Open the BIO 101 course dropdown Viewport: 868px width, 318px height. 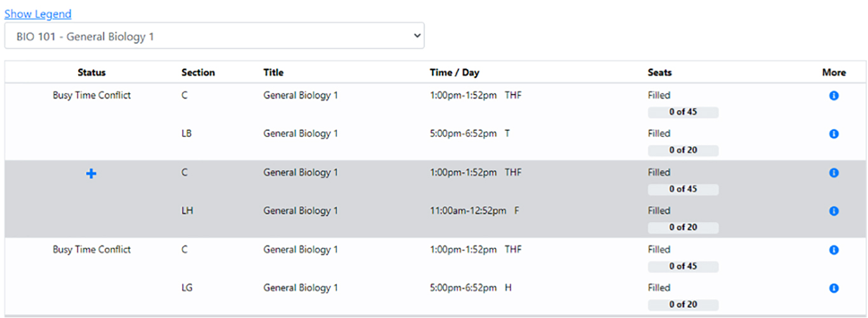(214, 36)
